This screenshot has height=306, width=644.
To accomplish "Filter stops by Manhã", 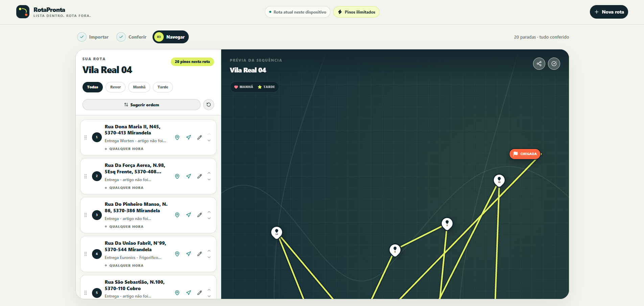I will 139,87.
